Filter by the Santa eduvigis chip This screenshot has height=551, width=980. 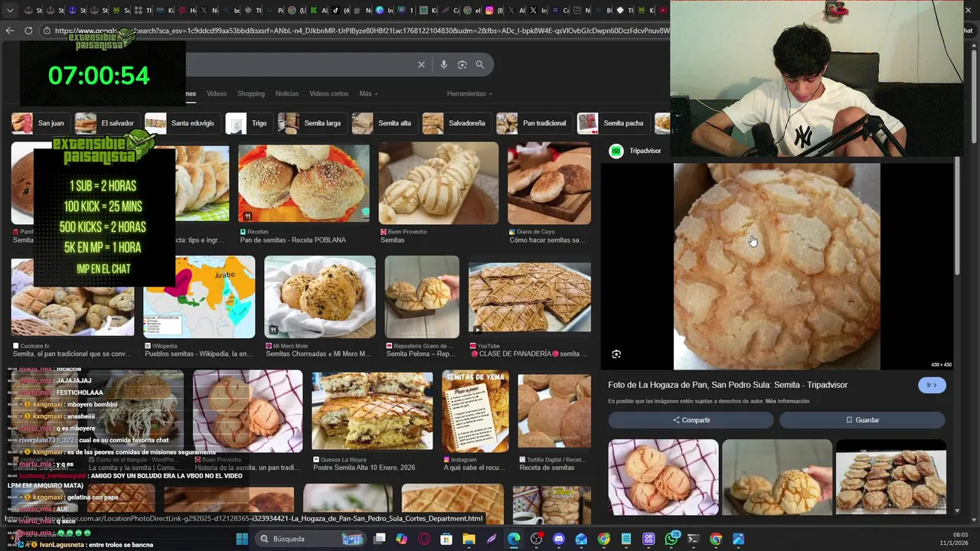(x=182, y=123)
